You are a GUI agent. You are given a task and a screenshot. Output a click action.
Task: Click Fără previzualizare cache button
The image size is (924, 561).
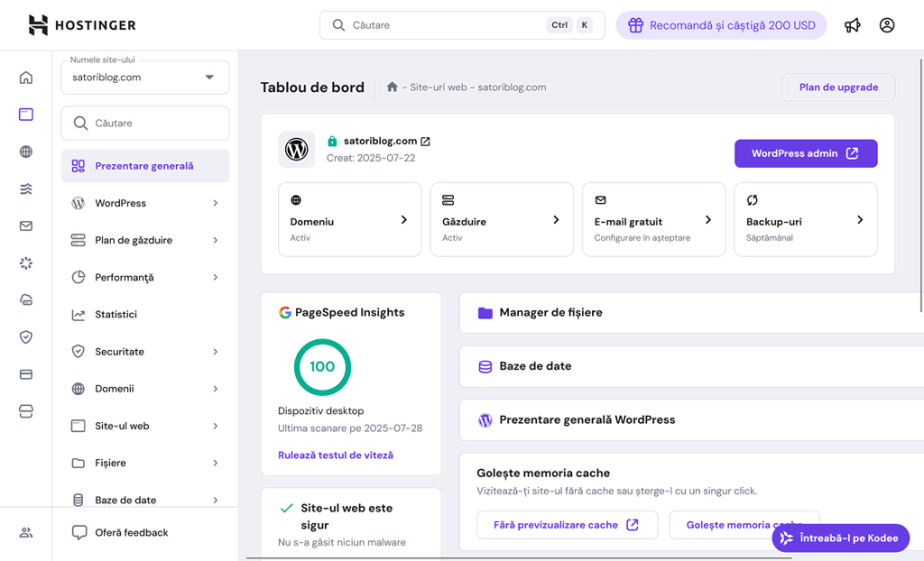click(x=567, y=525)
